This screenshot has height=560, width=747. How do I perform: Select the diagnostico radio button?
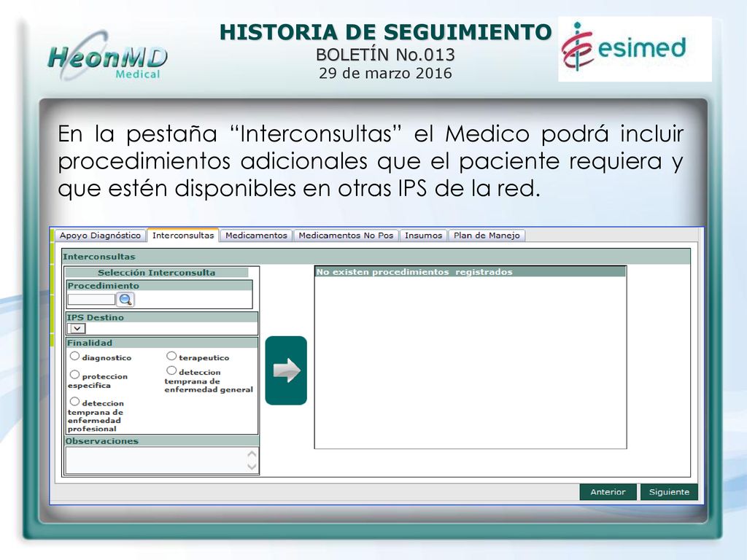pos(75,356)
